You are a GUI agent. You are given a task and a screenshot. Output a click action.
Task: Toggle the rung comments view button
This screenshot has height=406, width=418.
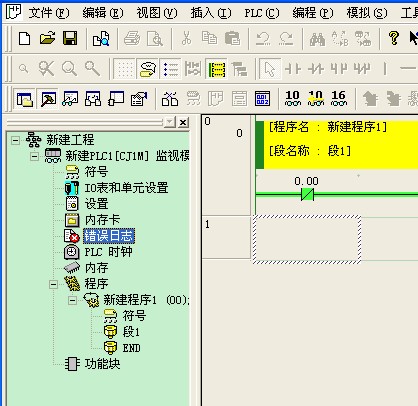tap(147, 69)
